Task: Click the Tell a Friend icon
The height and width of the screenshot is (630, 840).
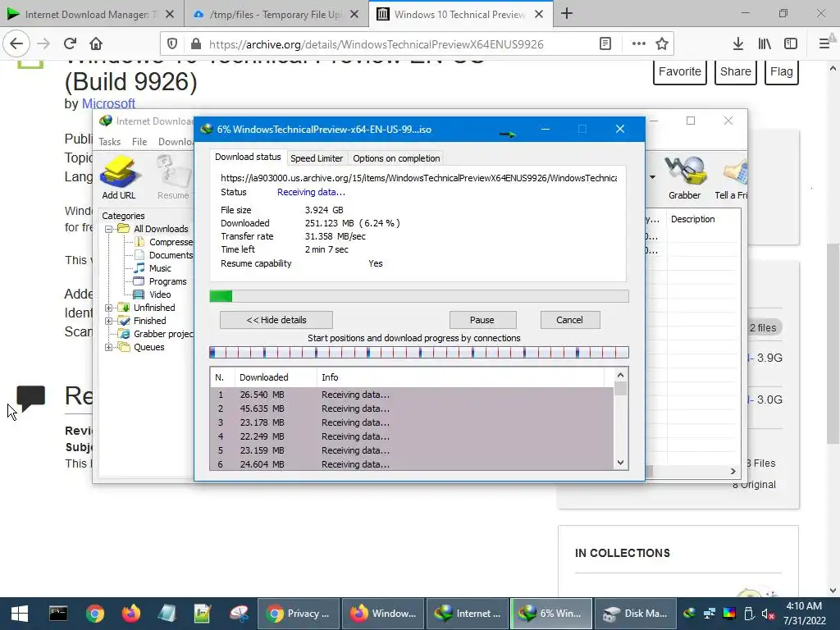Action: coord(732,177)
